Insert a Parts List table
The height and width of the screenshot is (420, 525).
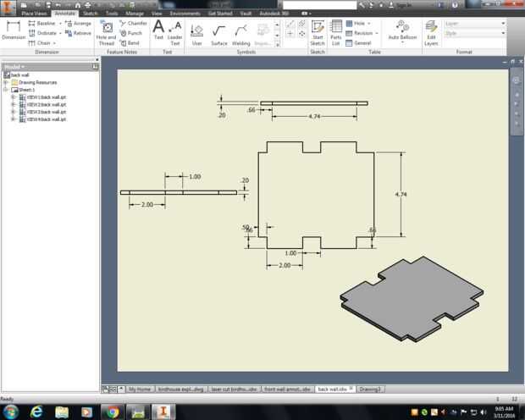tap(336, 33)
